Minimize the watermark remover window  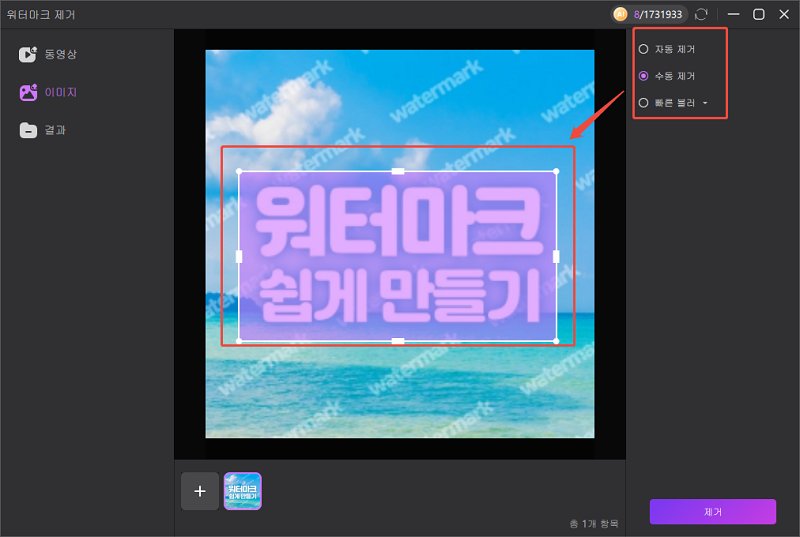[x=734, y=14]
